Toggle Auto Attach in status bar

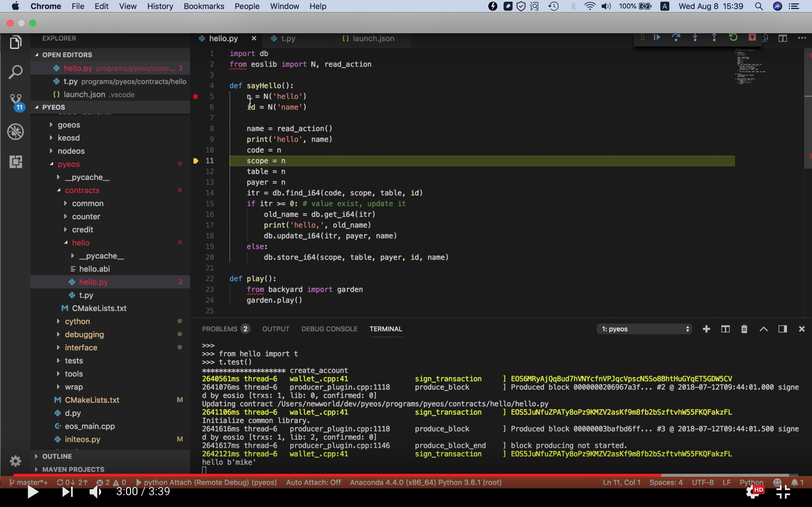pos(313,482)
